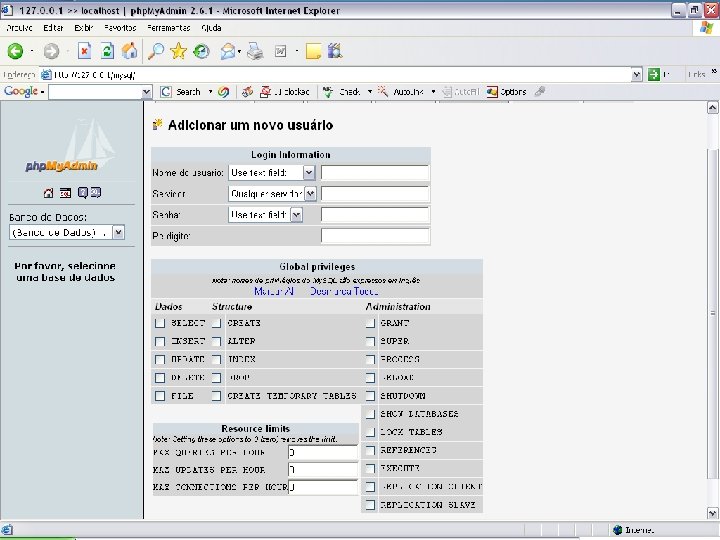Enable the SHUTDOWN privilege checkbox
The width and height of the screenshot is (720, 540).
370,396
